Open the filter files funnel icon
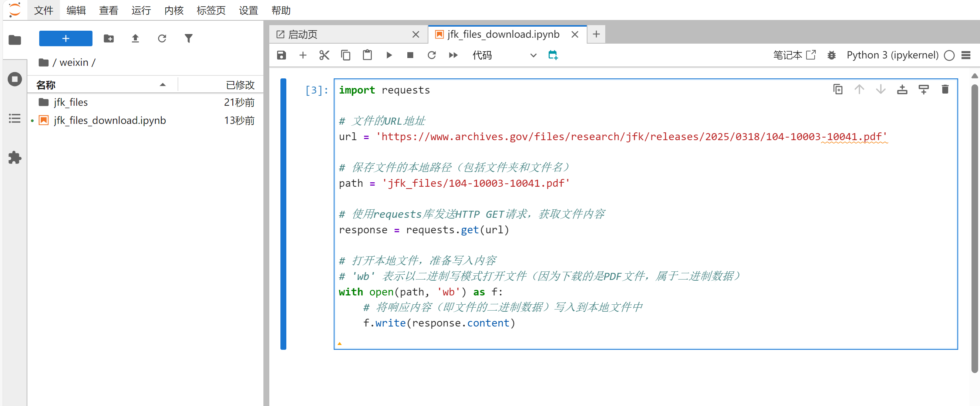The height and width of the screenshot is (406, 980). (x=188, y=38)
